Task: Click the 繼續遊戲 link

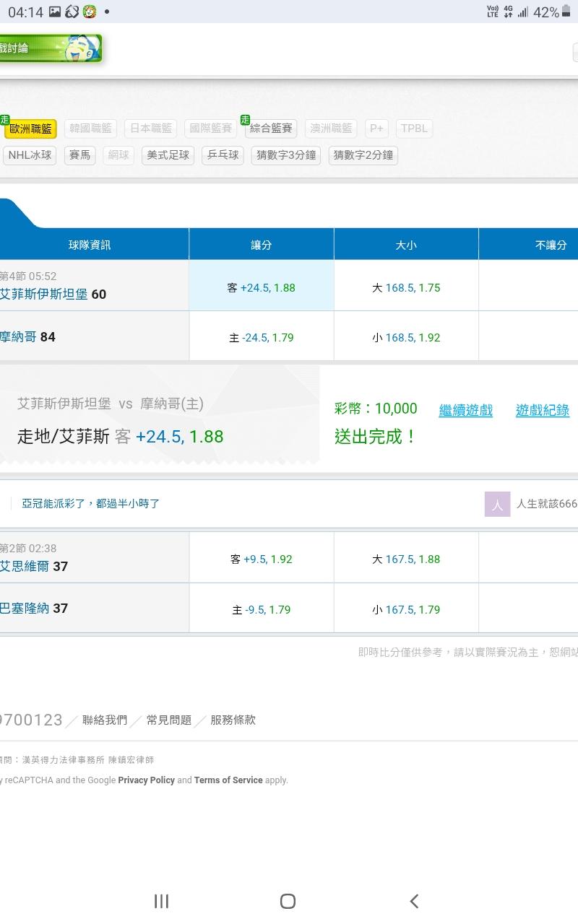Action: tap(465, 410)
